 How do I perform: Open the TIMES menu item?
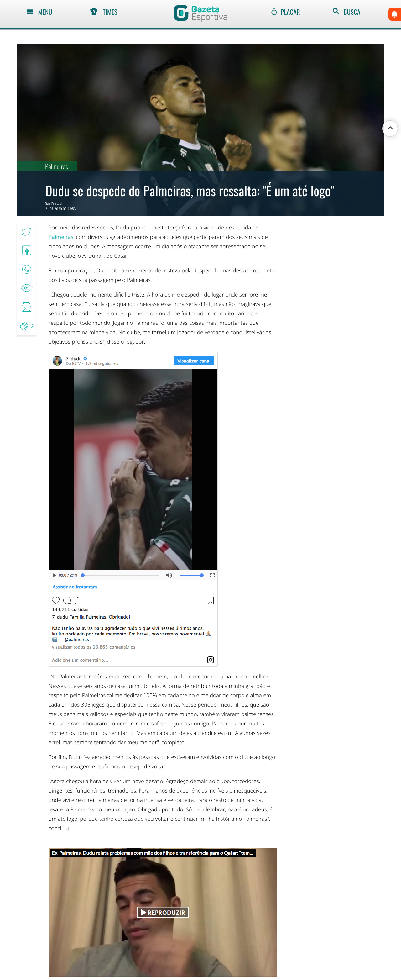click(104, 12)
